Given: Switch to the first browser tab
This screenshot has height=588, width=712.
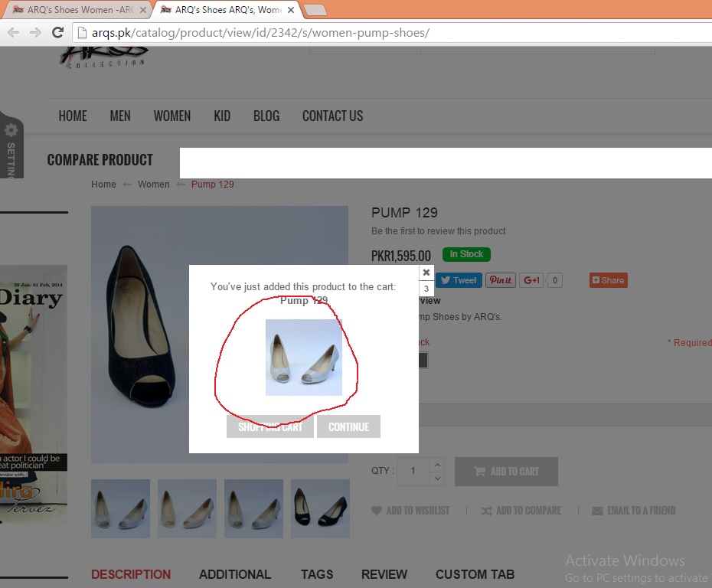Looking at the screenshot, I should [77, 10].
